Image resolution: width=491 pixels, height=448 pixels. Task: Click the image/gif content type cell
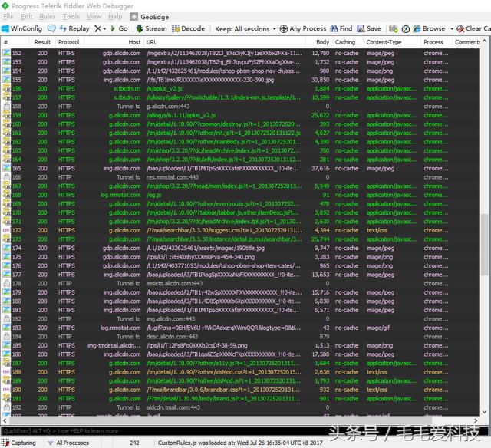(378, 328)
